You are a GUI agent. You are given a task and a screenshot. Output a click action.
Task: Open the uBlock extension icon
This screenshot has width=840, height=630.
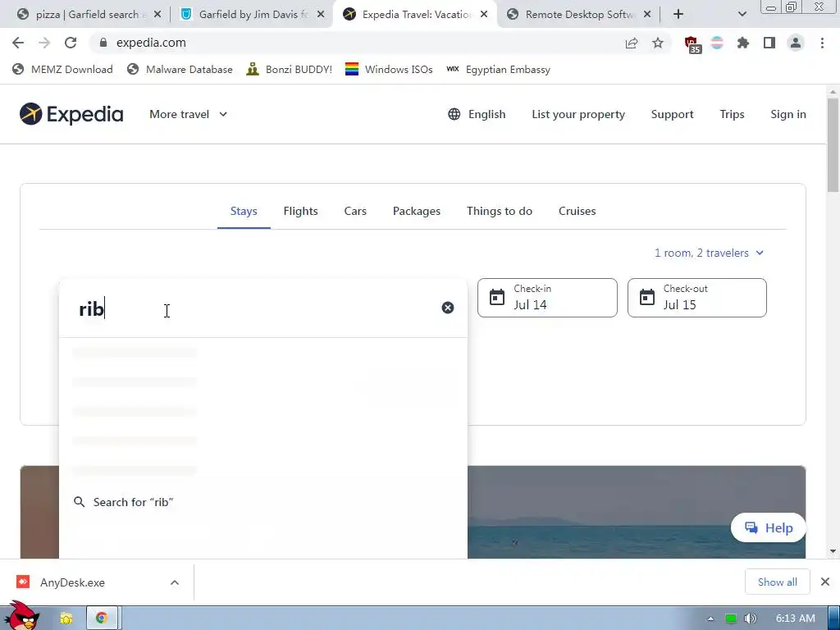coord(692,44)
